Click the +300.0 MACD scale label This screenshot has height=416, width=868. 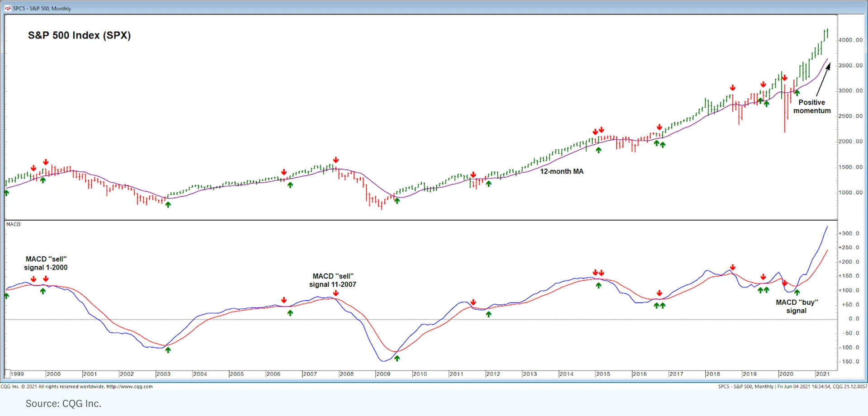(x=849, y=233)
